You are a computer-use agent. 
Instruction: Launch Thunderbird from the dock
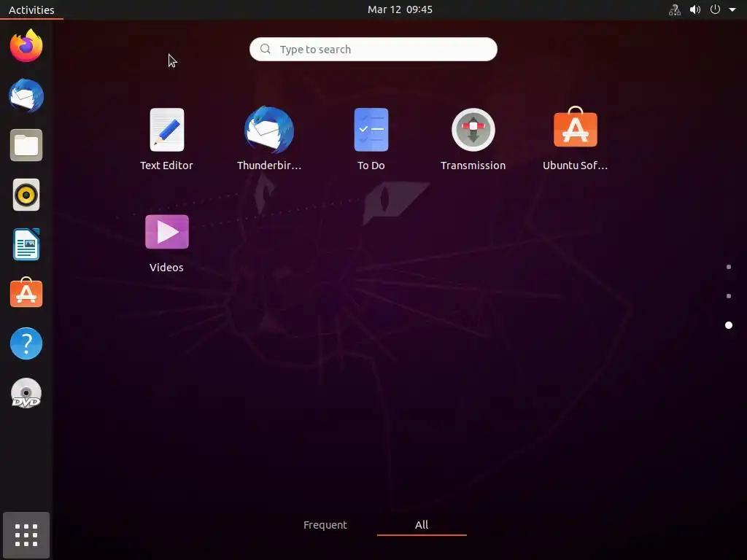(x=26, y=96)
